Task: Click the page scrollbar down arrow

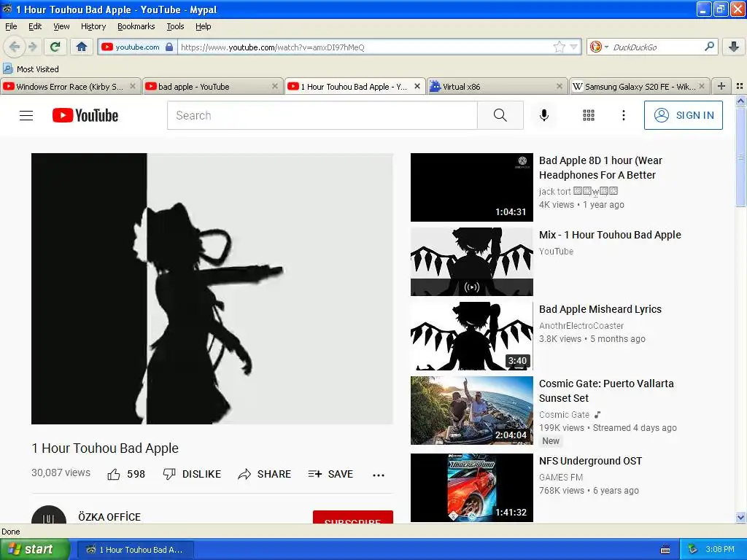Action: click(x=740, y=518)
